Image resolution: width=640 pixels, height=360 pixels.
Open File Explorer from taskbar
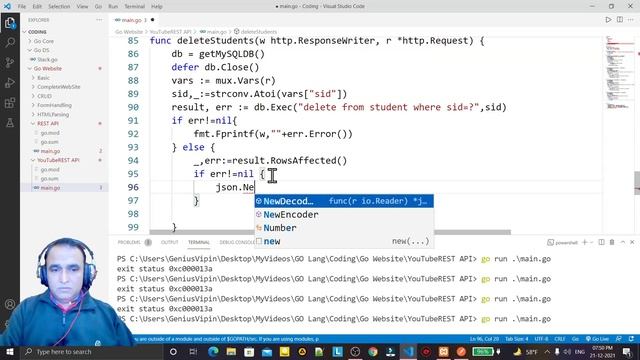coord(231,351)
